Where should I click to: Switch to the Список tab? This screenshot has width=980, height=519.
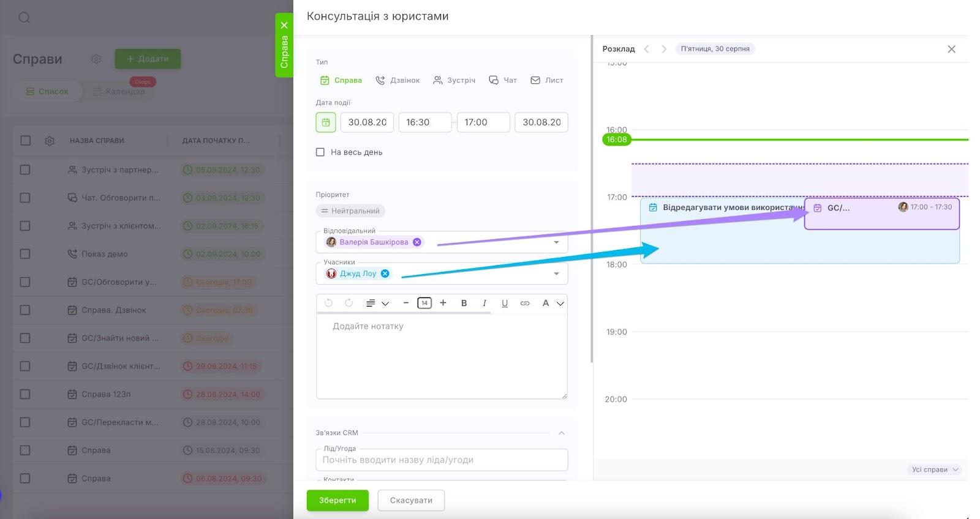coord(47,92)
